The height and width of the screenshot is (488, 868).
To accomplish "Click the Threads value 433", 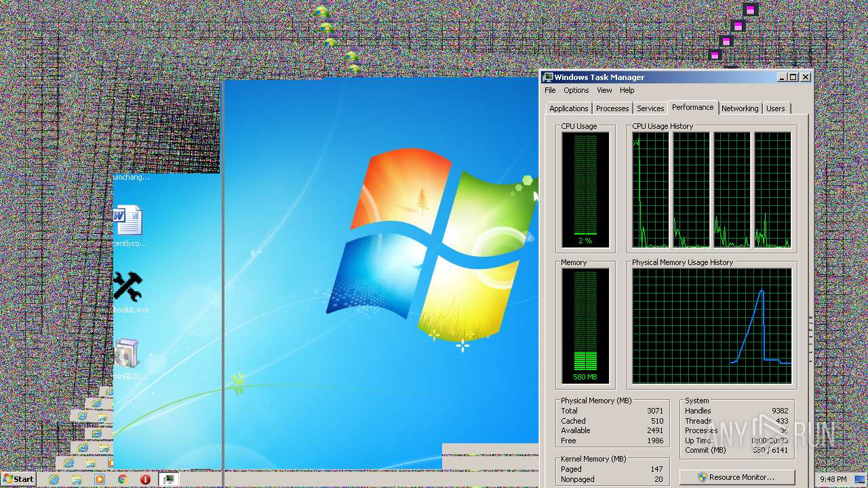I will coord(782,421).
